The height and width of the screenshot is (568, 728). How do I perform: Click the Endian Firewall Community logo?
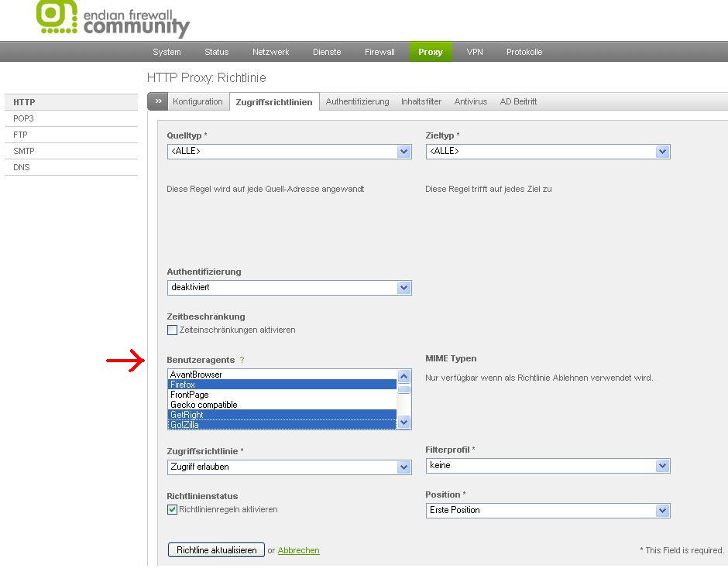pyautogui.click(x=113, y=19)
